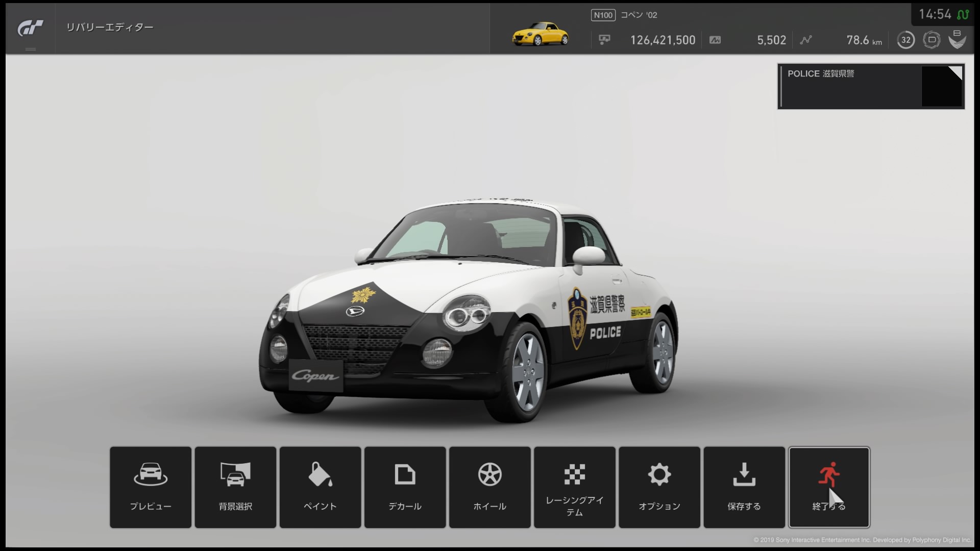Click the リバリーエディター header title
980x551 pixels.
point(110,27)
